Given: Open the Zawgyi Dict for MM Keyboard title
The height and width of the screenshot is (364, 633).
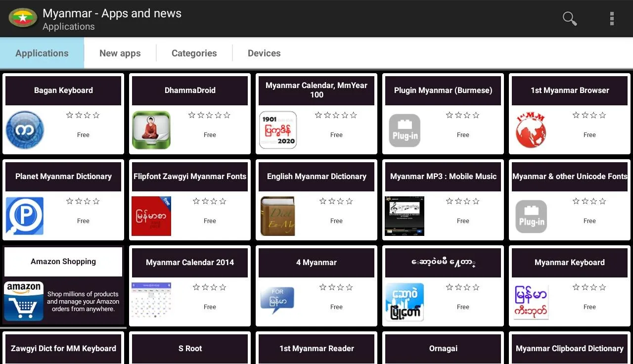Looking at the screenshot, I should (x=63, y=348).
